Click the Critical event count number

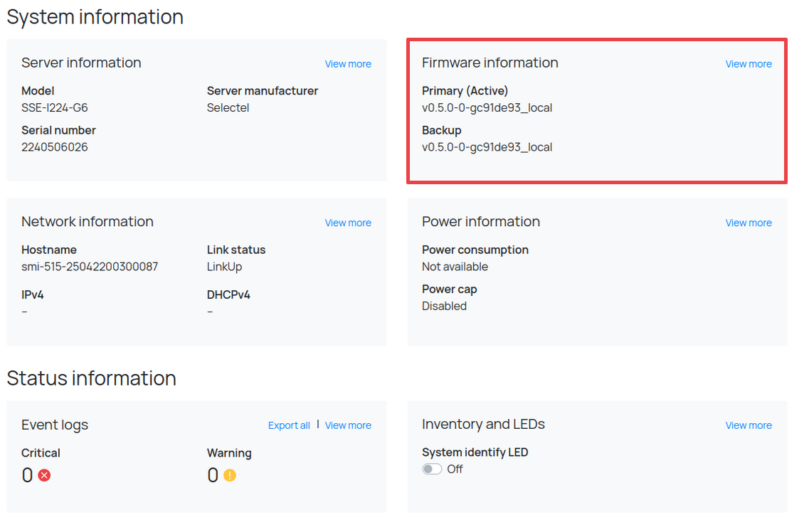[x=27, y=475]
